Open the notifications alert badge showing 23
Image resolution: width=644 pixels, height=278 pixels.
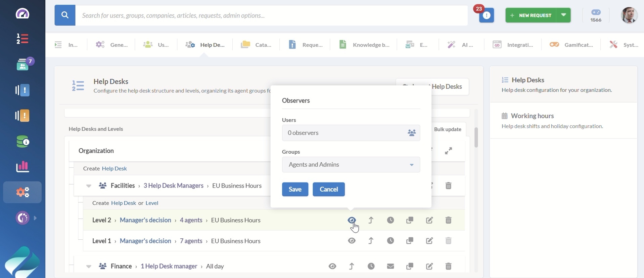pyautogui.click(x=486, y=15)
